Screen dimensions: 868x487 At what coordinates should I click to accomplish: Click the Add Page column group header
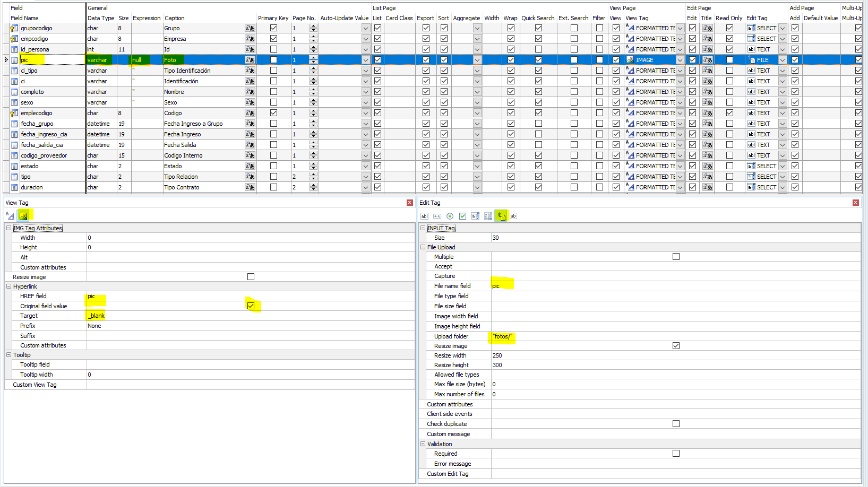[x=802, y=8]
